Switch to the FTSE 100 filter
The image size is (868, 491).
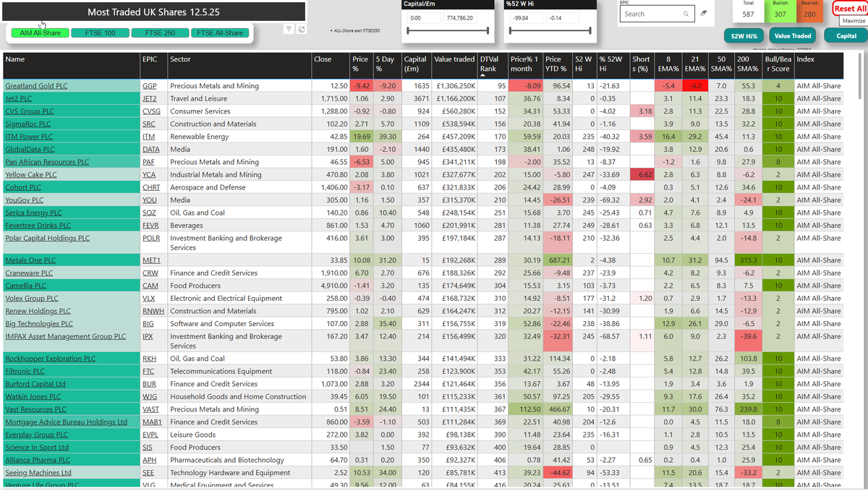coord(101,33)
